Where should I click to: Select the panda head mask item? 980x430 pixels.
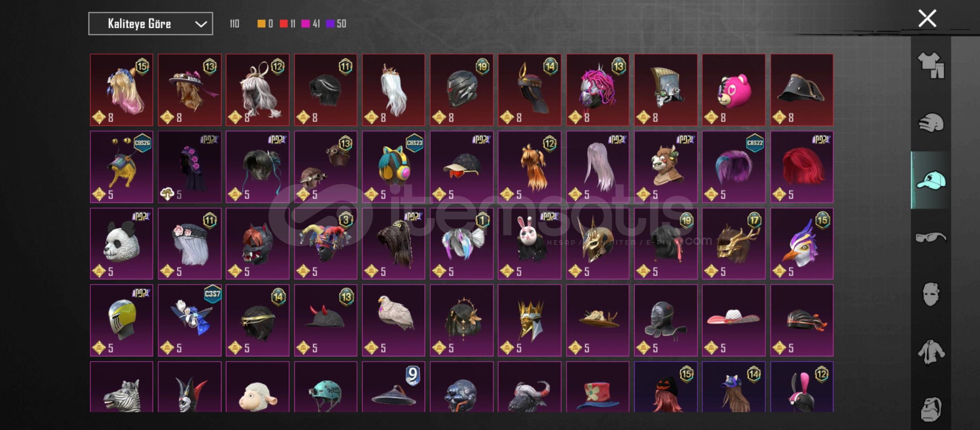point(122,244)
